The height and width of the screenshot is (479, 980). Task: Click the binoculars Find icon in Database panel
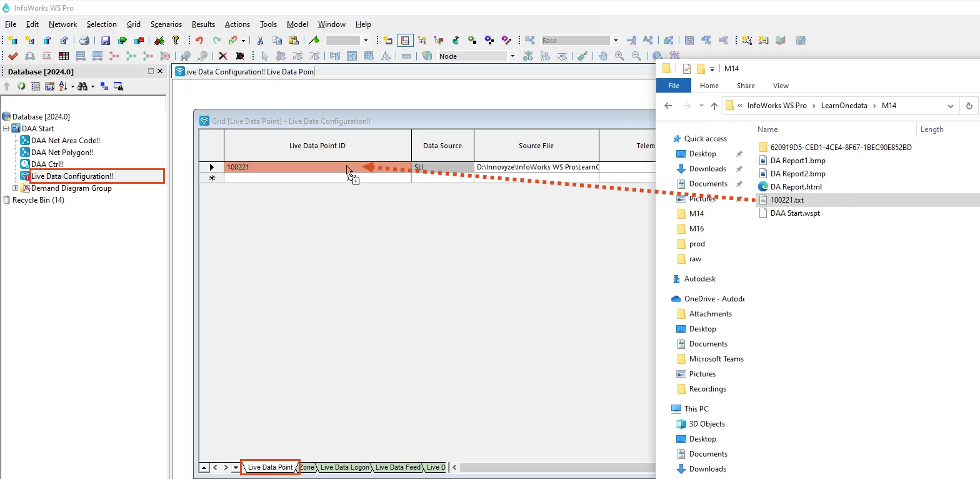click(x=82, y=86)
